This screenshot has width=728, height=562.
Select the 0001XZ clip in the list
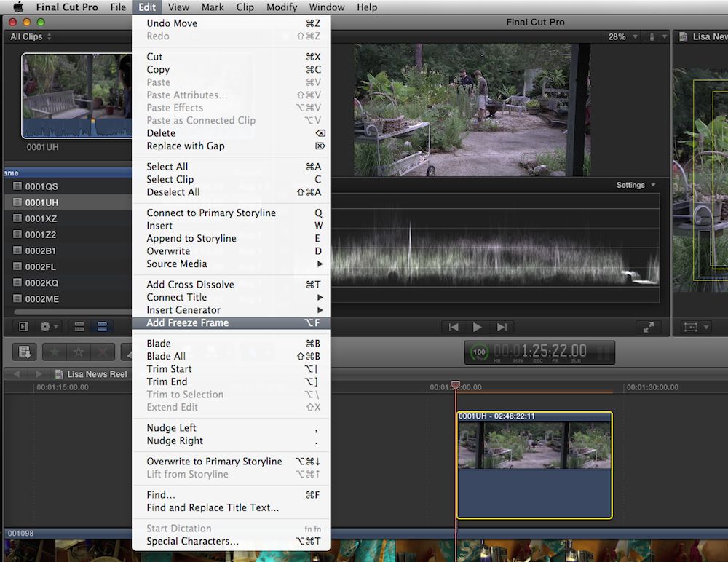click(x=41, y=218)
